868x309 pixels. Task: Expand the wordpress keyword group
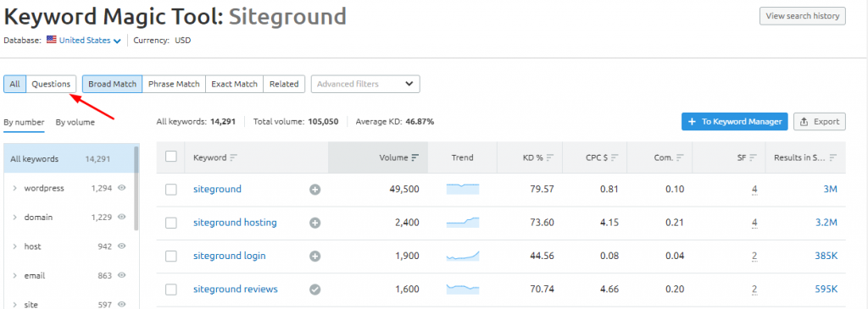(14, 188)
